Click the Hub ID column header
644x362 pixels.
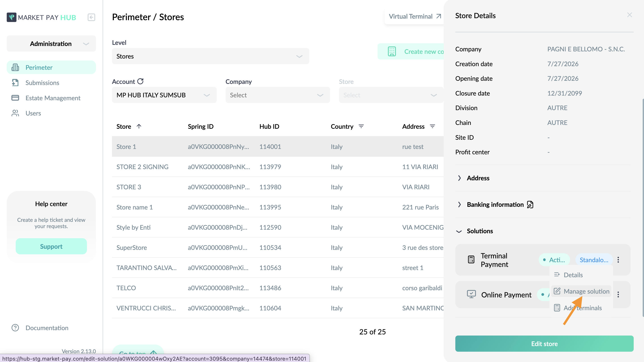click(269, 126)
